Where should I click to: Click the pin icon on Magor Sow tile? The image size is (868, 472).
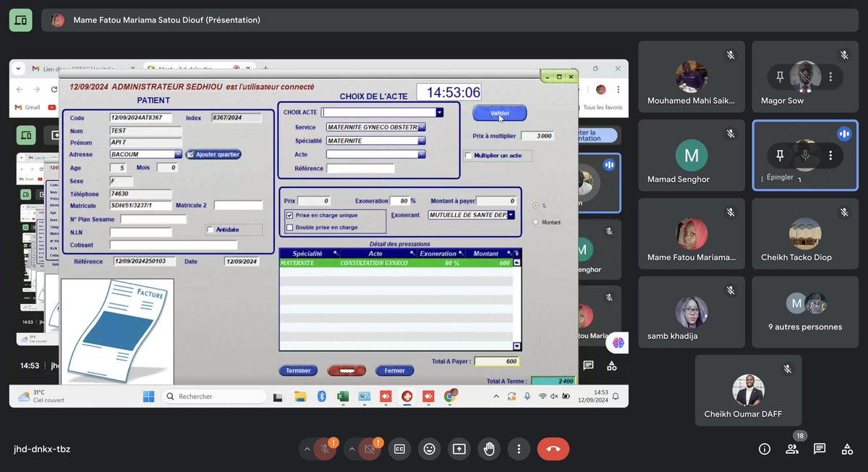point(780,77)
